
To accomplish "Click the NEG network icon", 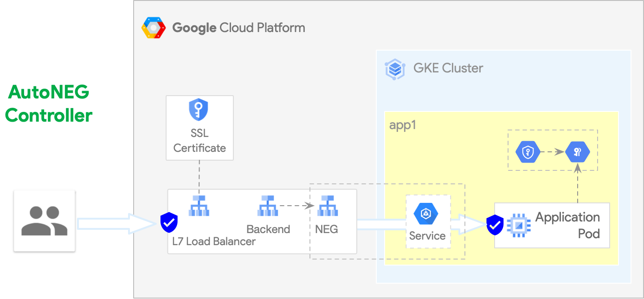I will [328, 206].
